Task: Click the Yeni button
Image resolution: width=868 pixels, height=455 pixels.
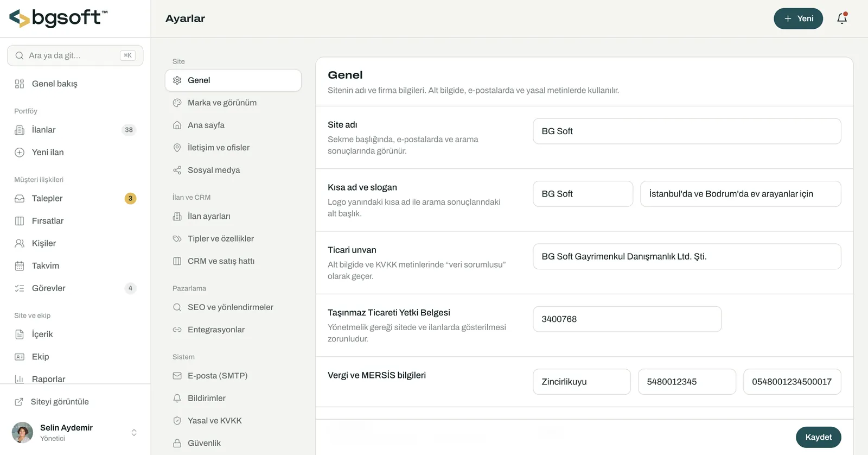Action: (798, 18)
